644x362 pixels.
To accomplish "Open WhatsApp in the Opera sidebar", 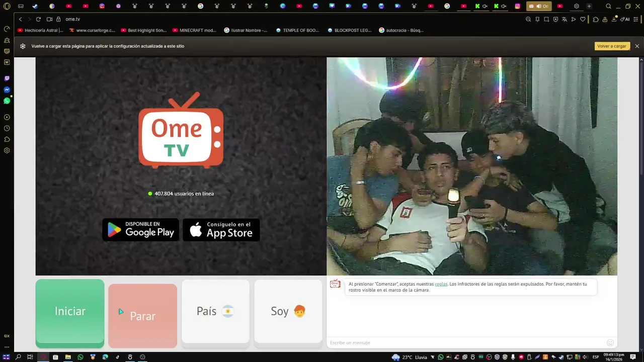I will [7, 101].
